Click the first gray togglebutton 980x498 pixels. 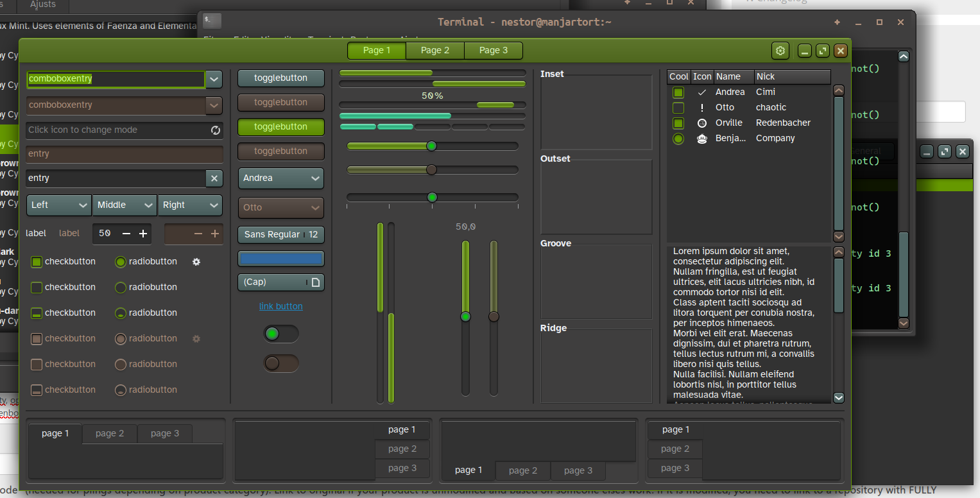point(281,78)
